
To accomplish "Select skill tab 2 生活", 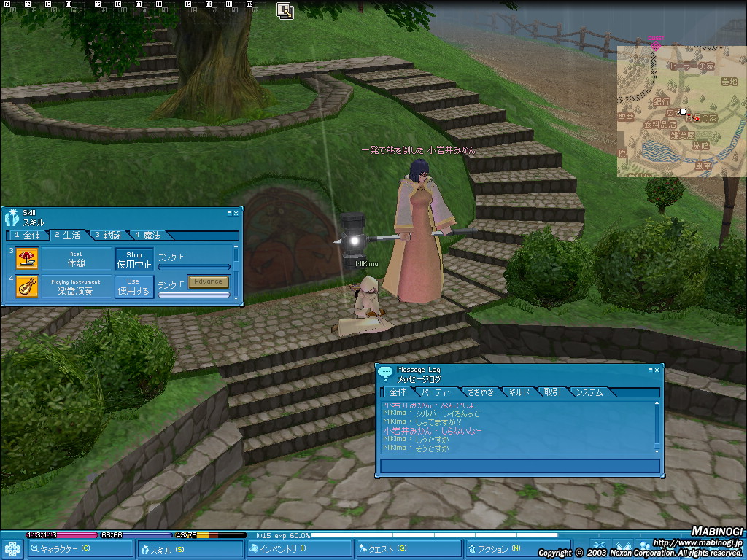I will 68,236.
